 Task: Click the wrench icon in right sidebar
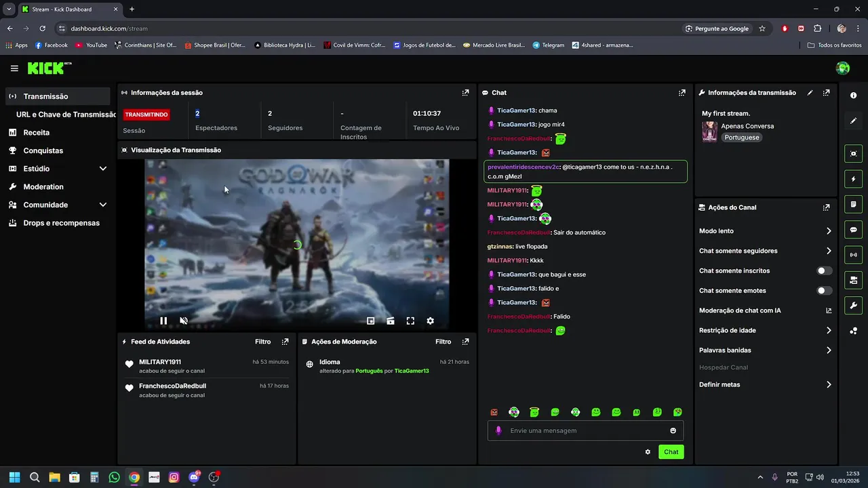point(854,306)
